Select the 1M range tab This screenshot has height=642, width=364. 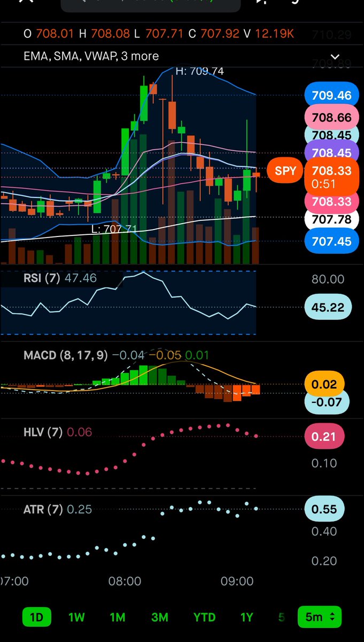point(118,617)
